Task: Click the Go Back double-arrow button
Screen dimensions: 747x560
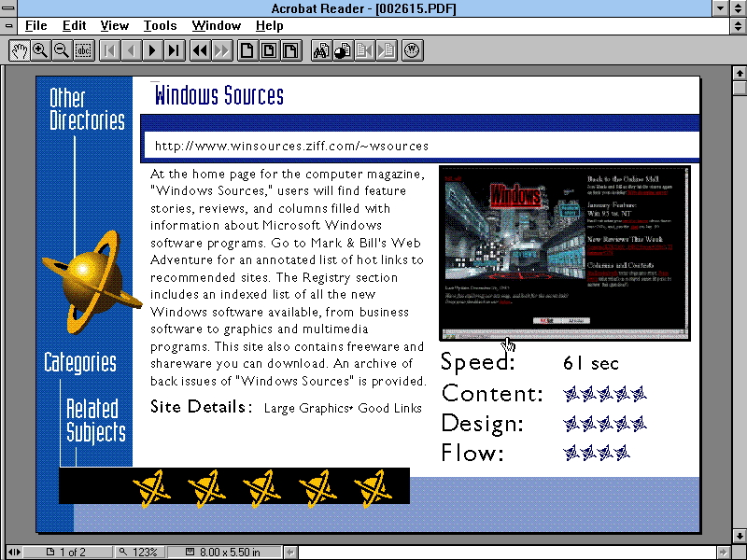Action: pos(200,50)
